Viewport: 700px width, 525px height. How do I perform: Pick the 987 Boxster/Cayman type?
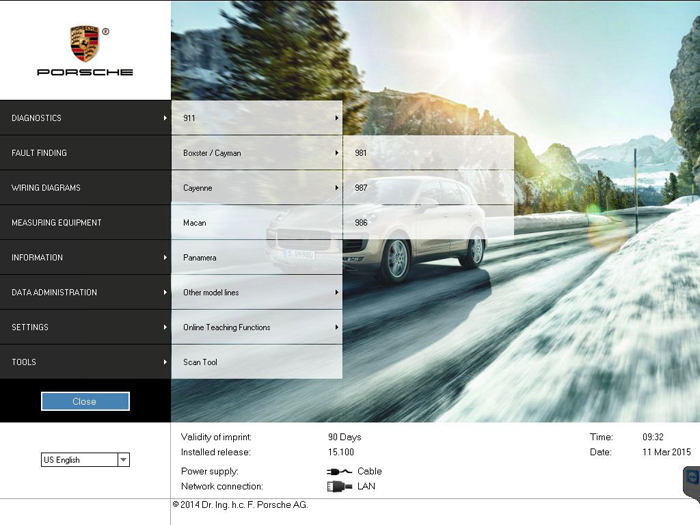(x=429, y=188)
